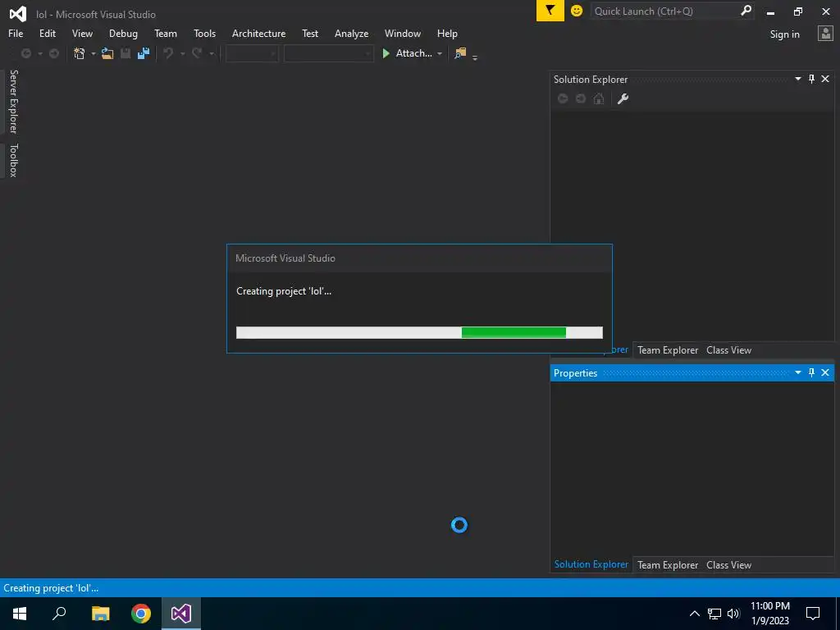The width and height of the screenshot is (840, 630).
Task: Open the Analyze menu
Action: pos(351,33)
